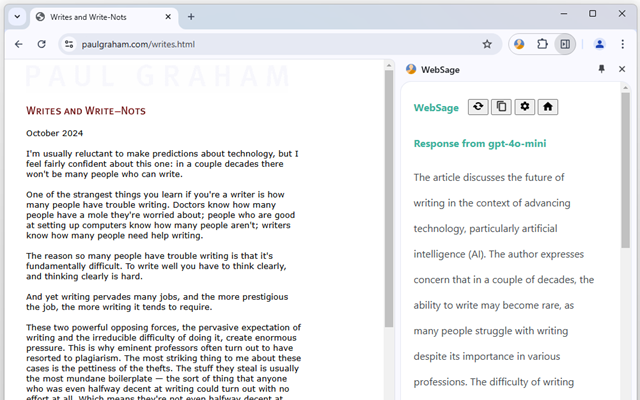Click summary line 'The article discusses the future of'
Image resolution: width=640 pixels, height=400 pixels.
(x=489, y=178)
